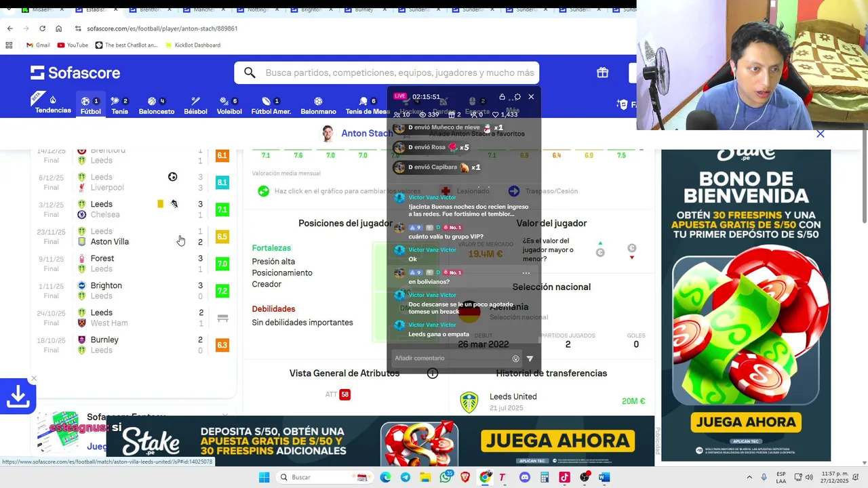Open the Tenis de Mesa section

click(x=367, y=105)
